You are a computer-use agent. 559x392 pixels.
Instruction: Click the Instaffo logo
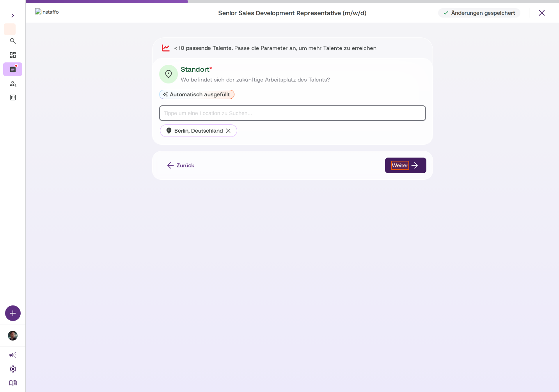click(x=47, y=12)
